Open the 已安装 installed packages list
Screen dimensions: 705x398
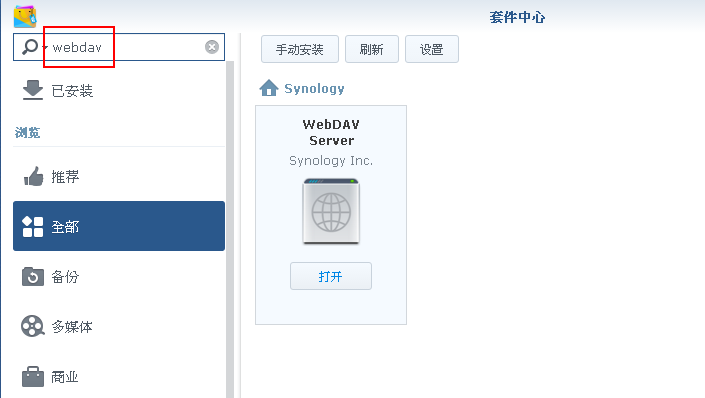tap(119, 90)
